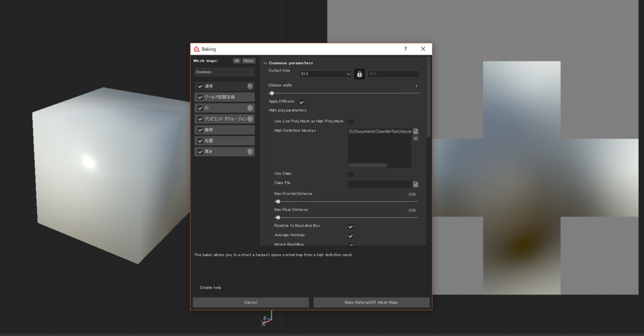Click the parameters panel vertical scrollbar
Viewport: 644px width, 336px height.
tap(429, 97)
